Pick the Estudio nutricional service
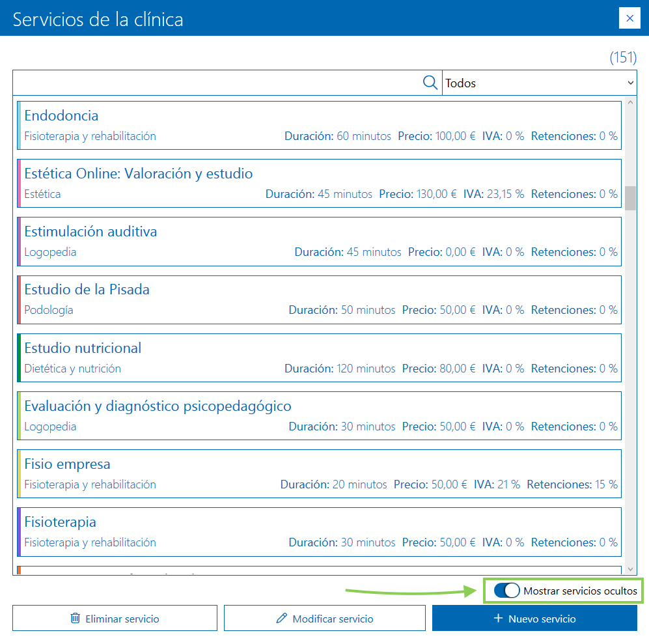Viewport: 649px width, 644px height. (x=319, y=357)
